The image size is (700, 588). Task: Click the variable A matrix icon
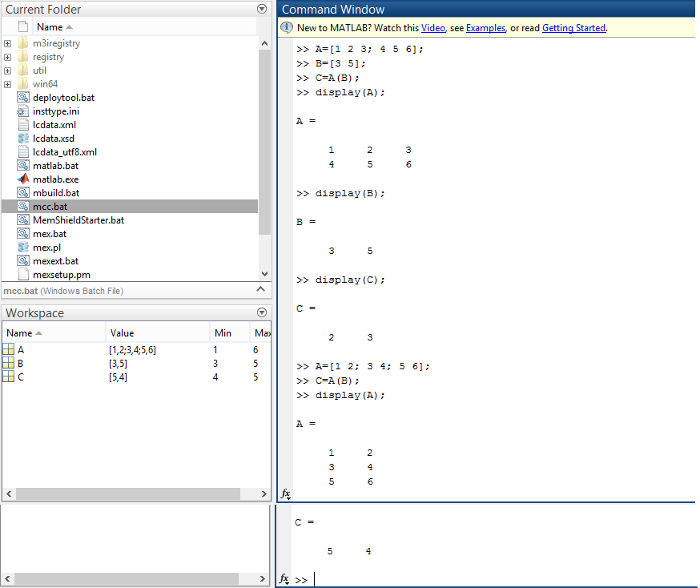click(x=9, y=349)
